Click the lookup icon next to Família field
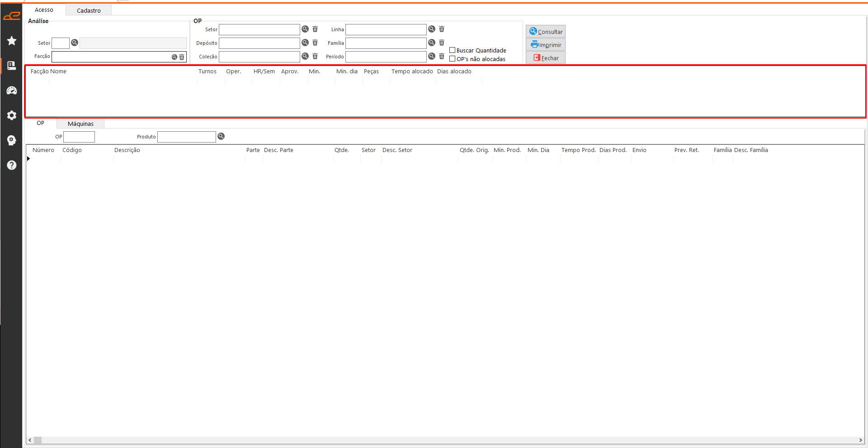Viewport: 868px width, 448px height. click(x=432, y=43)
